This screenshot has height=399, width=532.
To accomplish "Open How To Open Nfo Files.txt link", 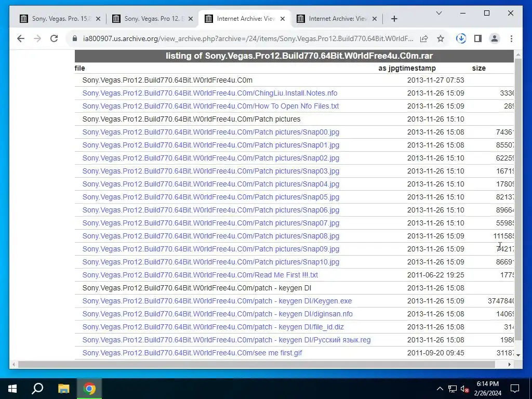I will pos(210,106).
